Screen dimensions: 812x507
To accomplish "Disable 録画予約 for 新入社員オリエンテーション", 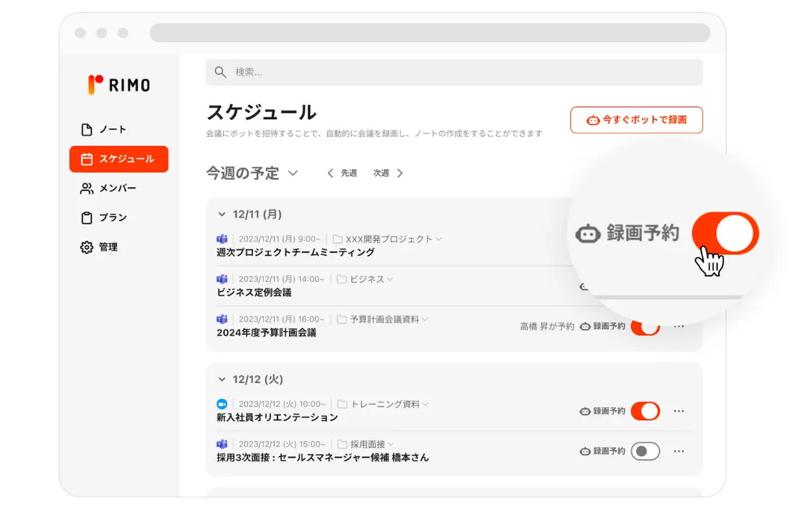I will [x=645, y=411].
